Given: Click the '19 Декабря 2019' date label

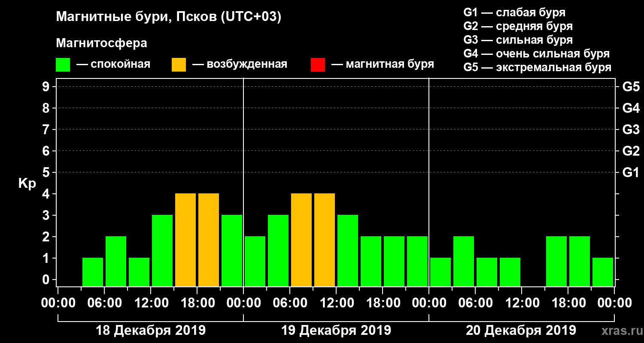Looking at the screenshot, I should coord(336,331).
